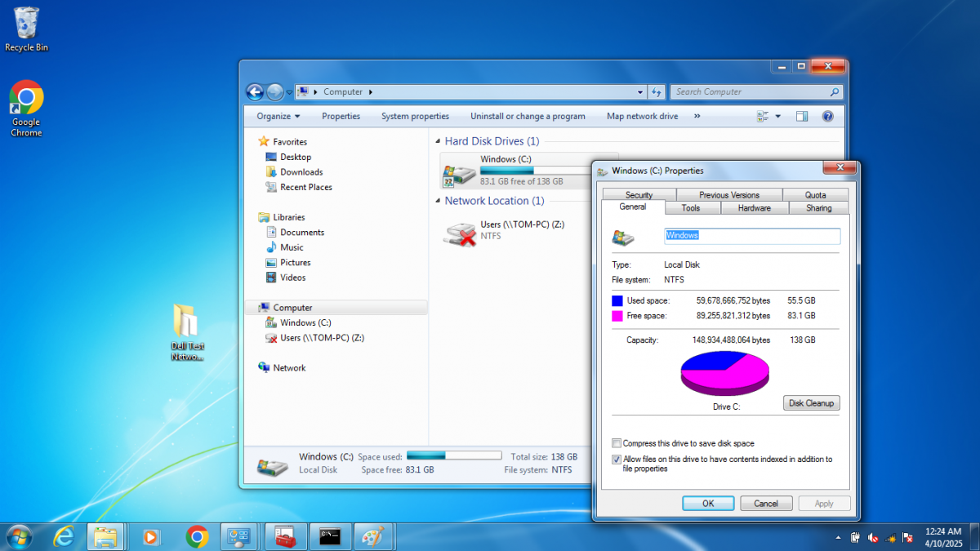Click System properties in the toolbar
Screen dimensions: 980x551
(x=415, y=116)
